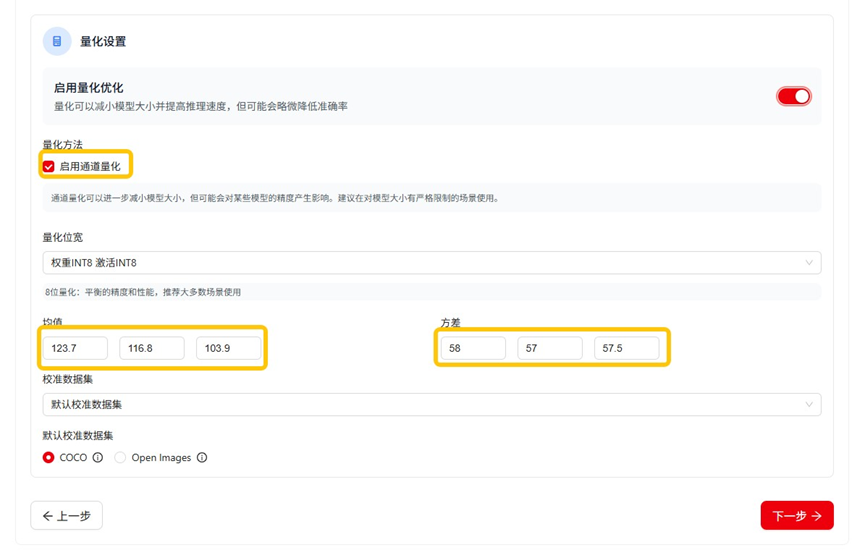
Task: Click the variance field showing 57.5
Action: (626, 348)
